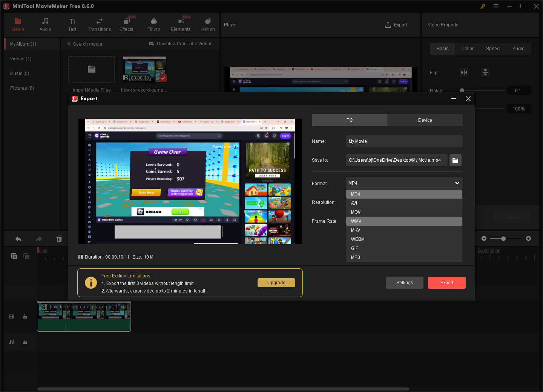This screenshot has width=543, height=392.
Task: Click the horizontal timeline scrollbar
Action: pos(223,389)
